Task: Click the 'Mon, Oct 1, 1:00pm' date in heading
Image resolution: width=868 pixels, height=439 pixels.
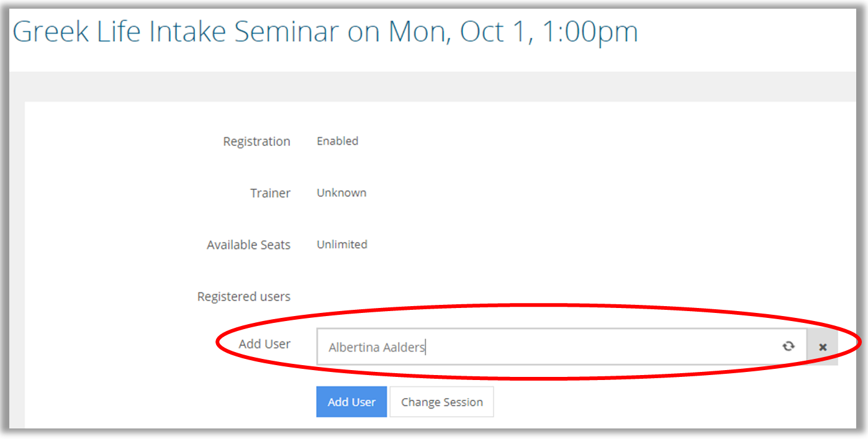Action: coord(513,32)
